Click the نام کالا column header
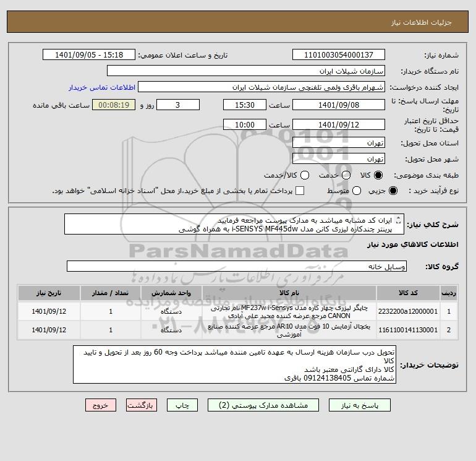Image resolution: width=476 pixels, height=461 pixels. click(289, 293)
